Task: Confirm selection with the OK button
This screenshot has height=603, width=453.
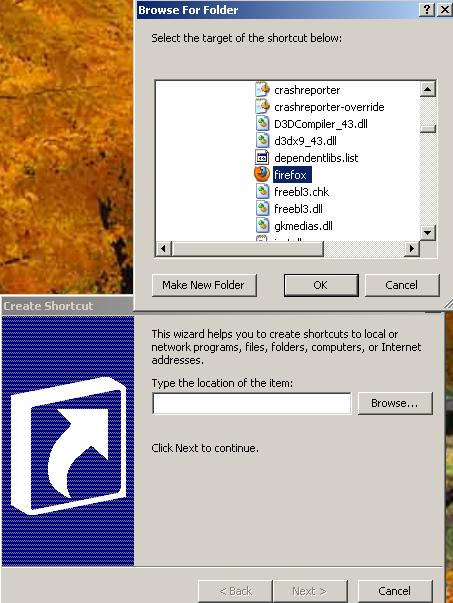Action: coord(321,285)
